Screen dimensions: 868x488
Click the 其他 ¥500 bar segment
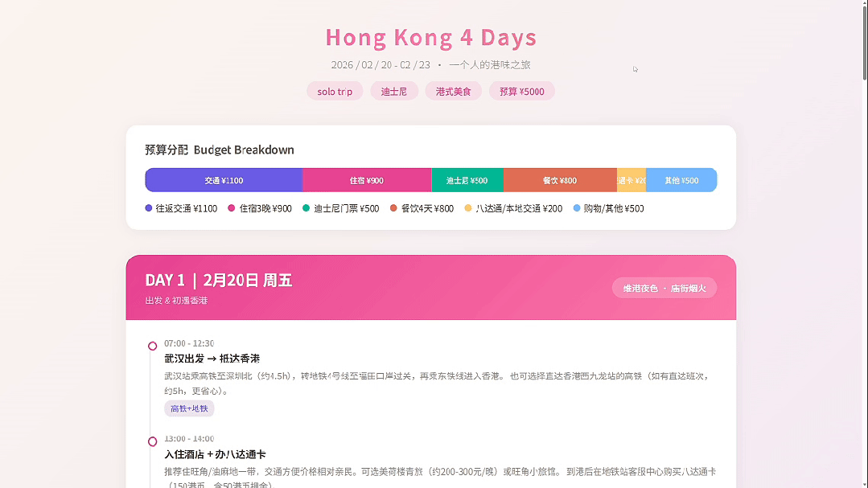681,180
